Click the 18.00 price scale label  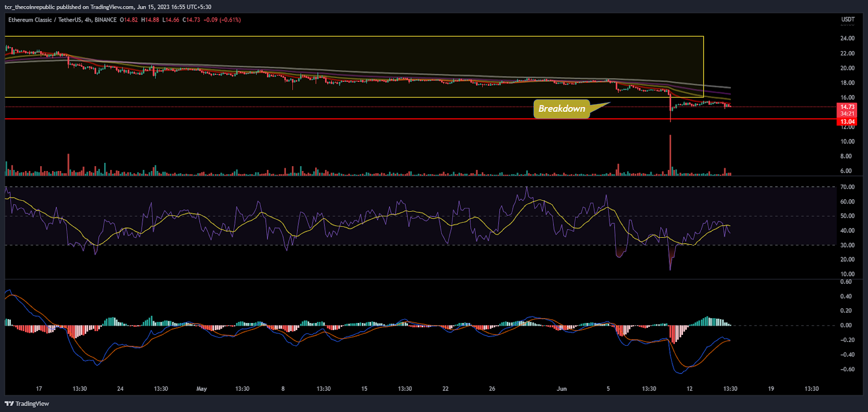847,83
